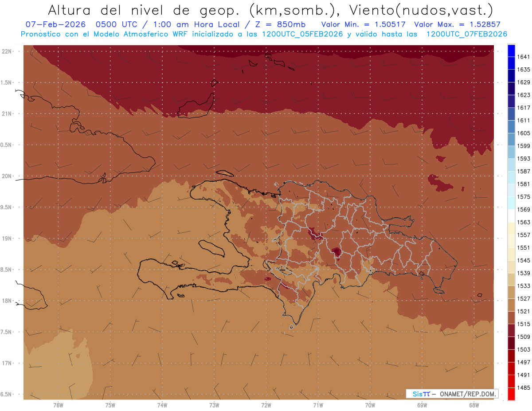The width and height of the screenshot is (532, 411).
Task: Select the '72W' longitude axis label
Action: pos(266,405)
